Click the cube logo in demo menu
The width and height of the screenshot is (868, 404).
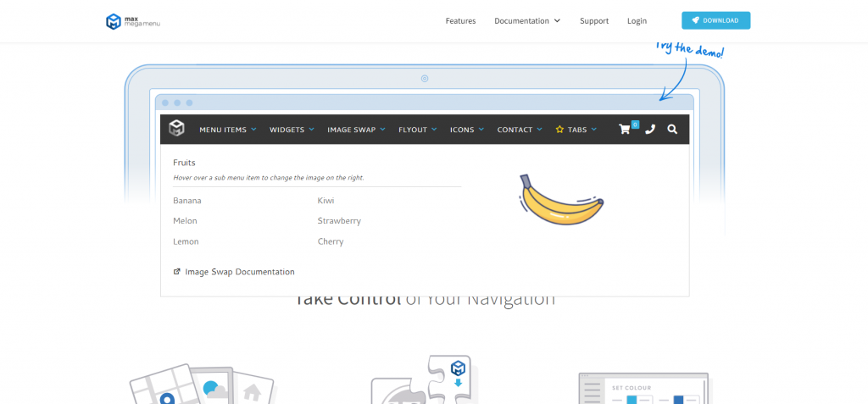[x=176, y=129]
